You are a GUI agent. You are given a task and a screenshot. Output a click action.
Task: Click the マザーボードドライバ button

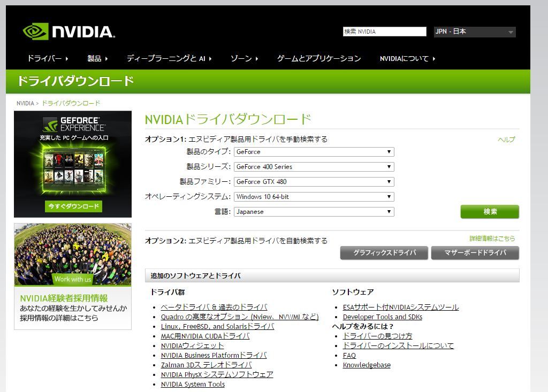point(475,252)
